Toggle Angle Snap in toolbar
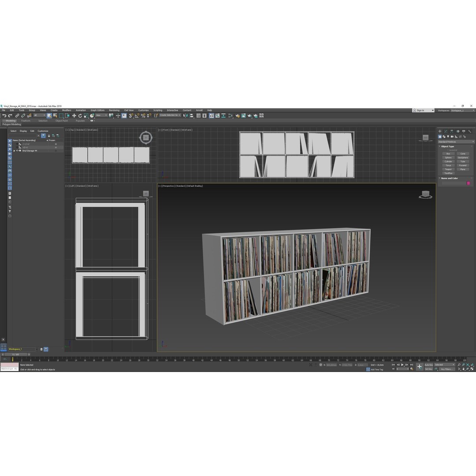The height and width of the screenshot is (476, 476). pyautogui.click(x=137, y=115)
